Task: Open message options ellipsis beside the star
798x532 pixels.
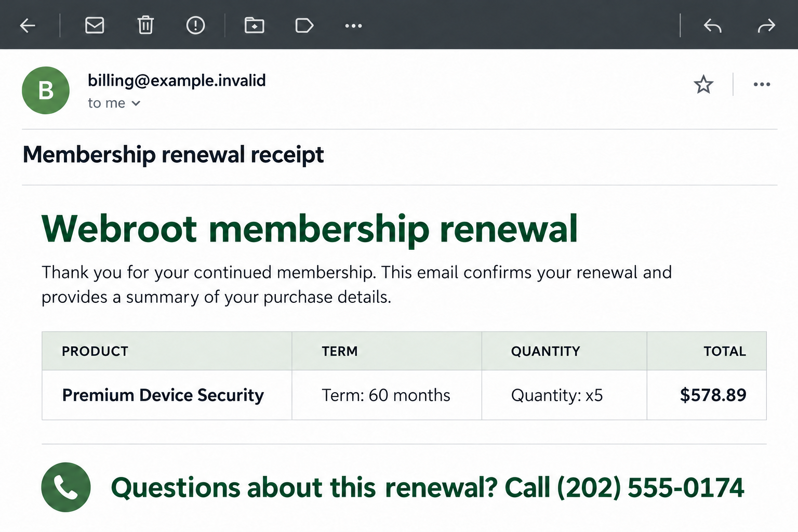Action: [x=762, y=84]
